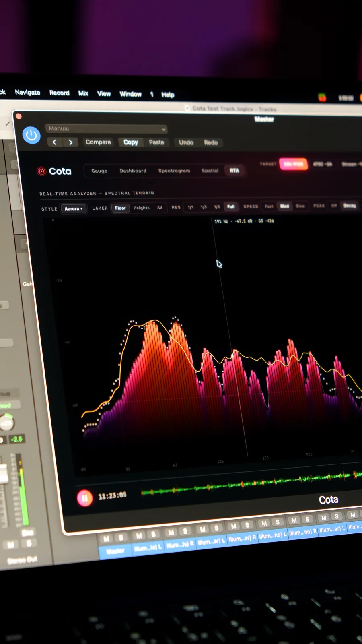Viewport: 362px width, 644px height.
Task: Mute the Illum...is) R channel
Action: [171, 533]
